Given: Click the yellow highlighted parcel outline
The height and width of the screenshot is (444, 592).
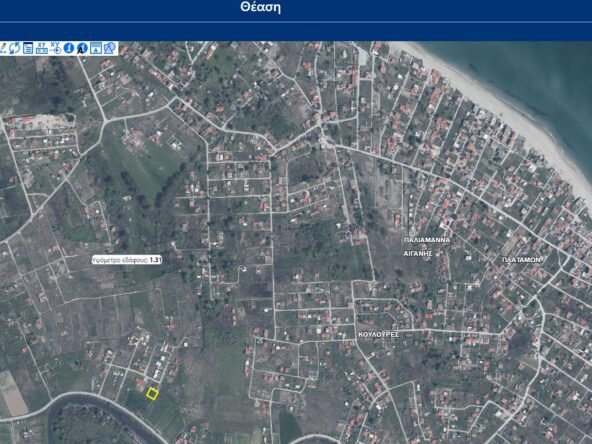Looking at the screenshot, I should pos(152,394).
